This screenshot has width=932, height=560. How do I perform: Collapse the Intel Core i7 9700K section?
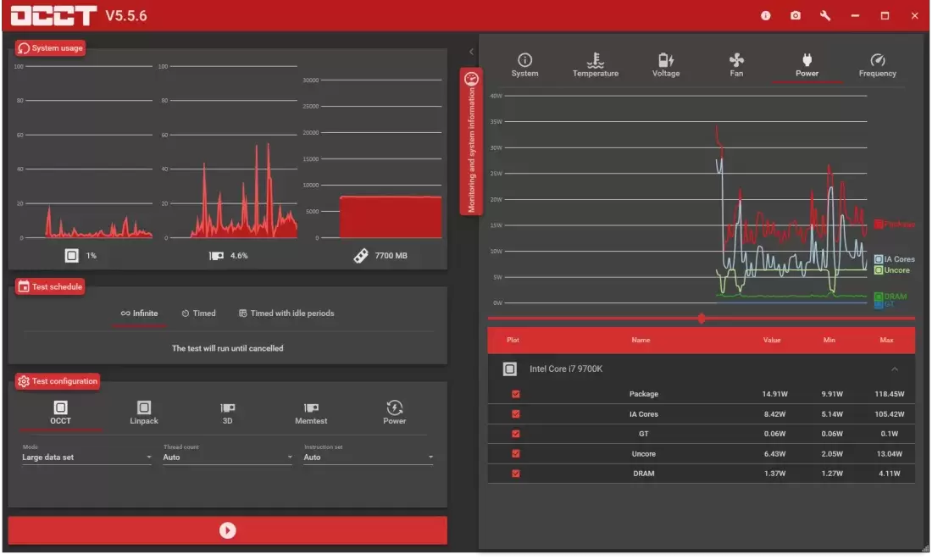895,369
